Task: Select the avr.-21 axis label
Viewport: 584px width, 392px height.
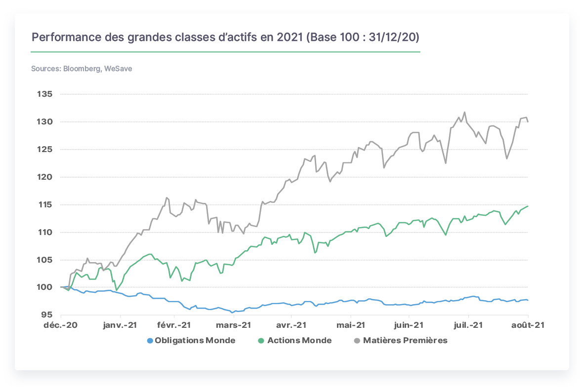Action: coord(291,325)
